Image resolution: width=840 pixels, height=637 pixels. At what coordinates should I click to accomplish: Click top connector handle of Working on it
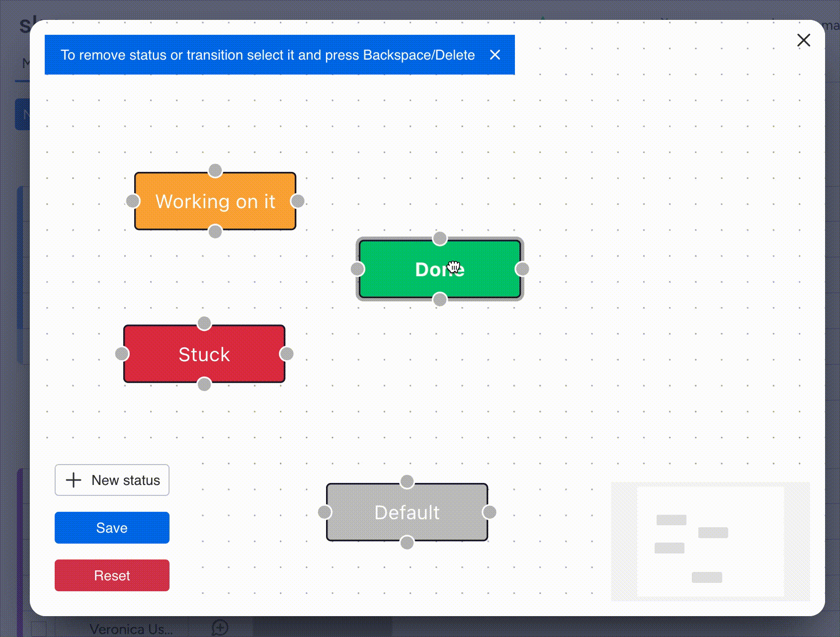tap(215, 170)
